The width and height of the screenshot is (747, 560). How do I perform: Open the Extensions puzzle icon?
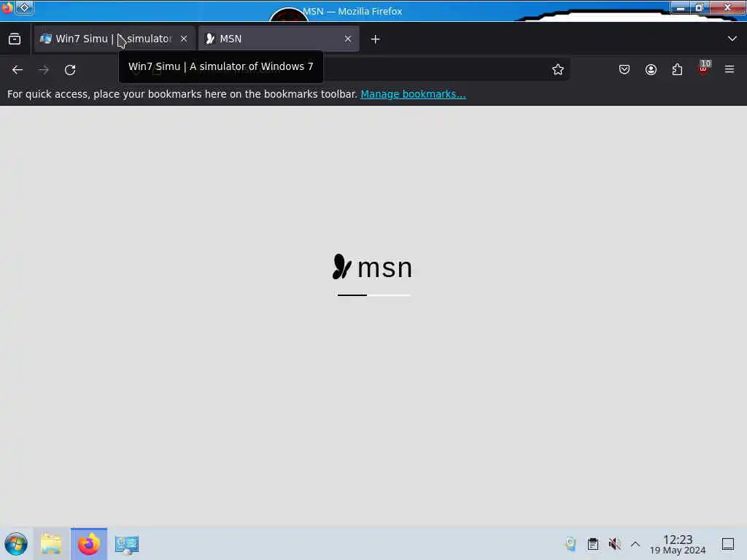677,69
